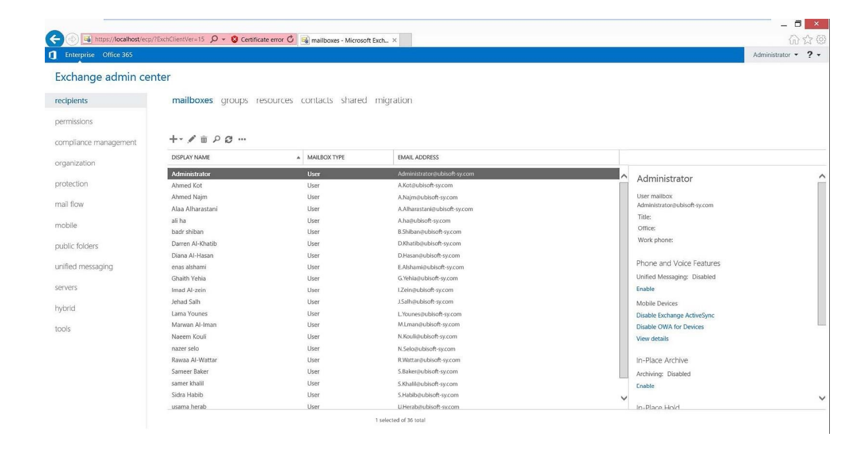Image resolution: width=868 pixels, height=456 pixels.
Task: Click the edit pencil icon in mailbox toolbar
Action: click(192, 140)
